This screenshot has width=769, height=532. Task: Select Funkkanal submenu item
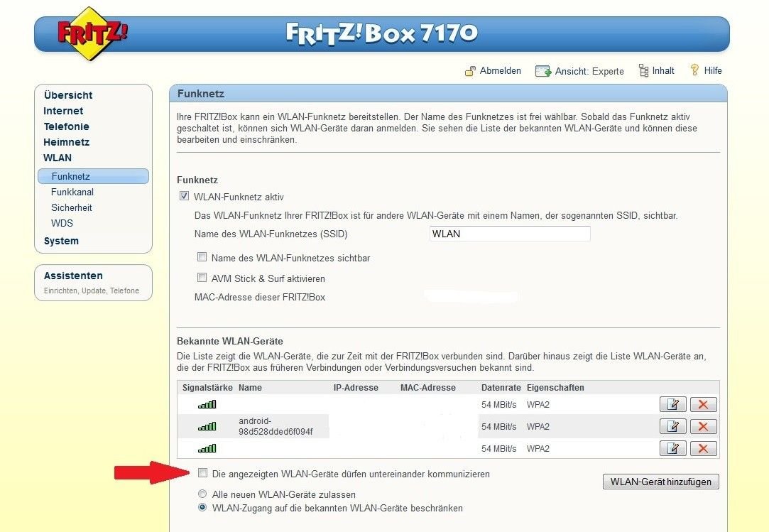72,192
